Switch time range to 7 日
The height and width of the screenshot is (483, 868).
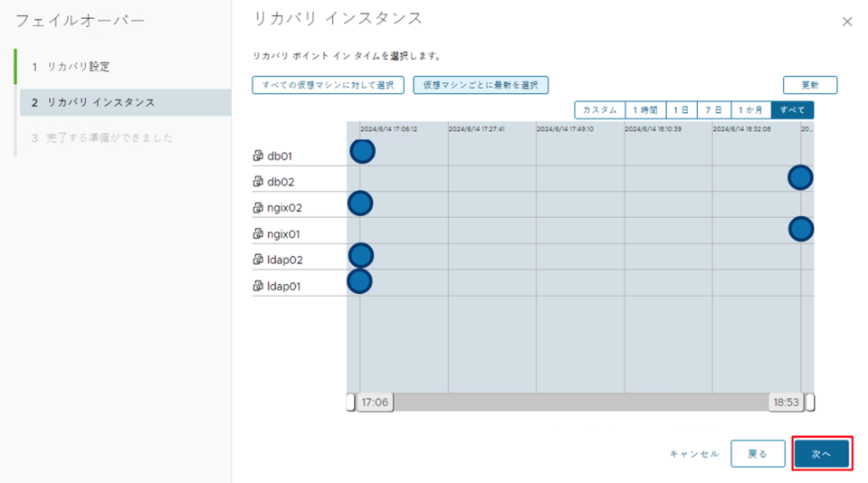click(x=714, y=110)
